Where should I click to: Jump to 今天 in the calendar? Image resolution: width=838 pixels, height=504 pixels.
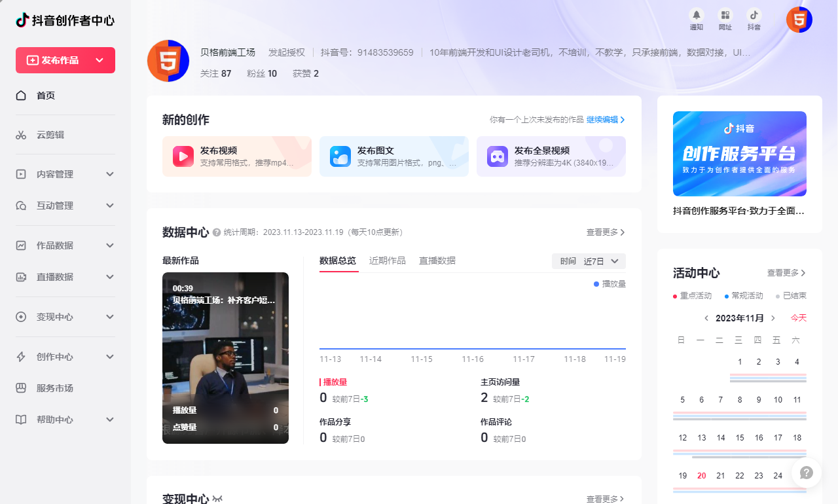[799, 318]
